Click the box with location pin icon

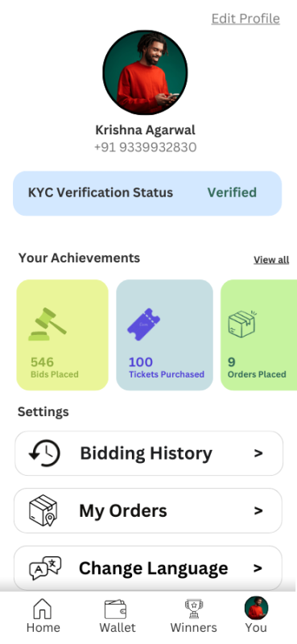(43, 510)
